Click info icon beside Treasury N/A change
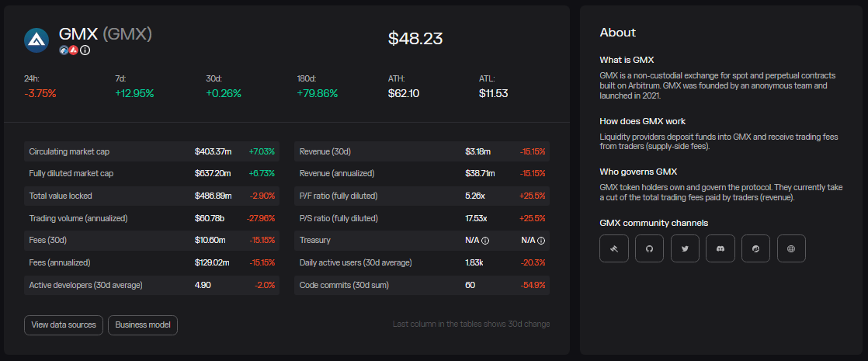The height and width of the screenshot is (361, 868). pyautogui.click(x=541, y=241)
